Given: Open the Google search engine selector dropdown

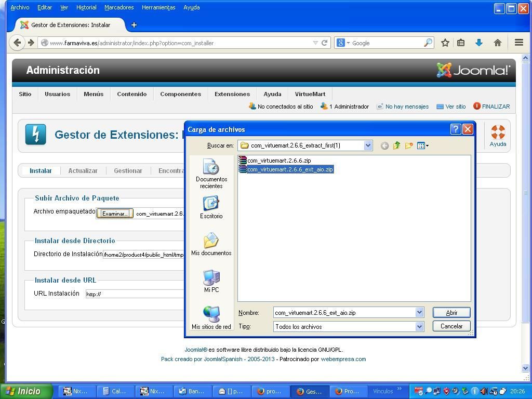Looking at the screenshot, I should [343, 43].
